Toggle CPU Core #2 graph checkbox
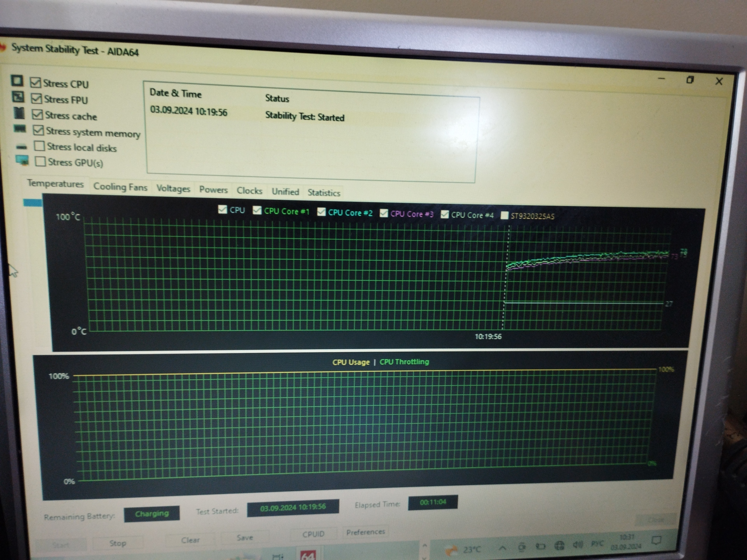The width and height of the screenshot is (747, 560). (x=321, y=212)
